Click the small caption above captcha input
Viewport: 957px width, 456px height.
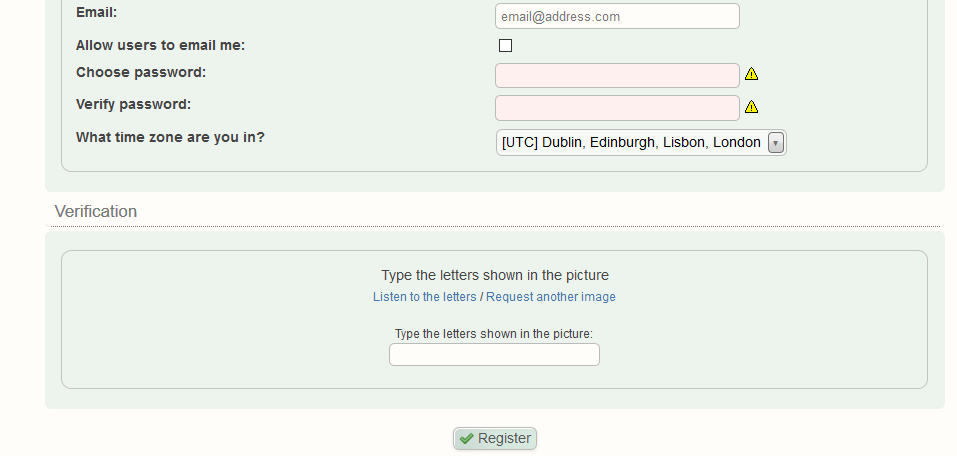[494, 333]
